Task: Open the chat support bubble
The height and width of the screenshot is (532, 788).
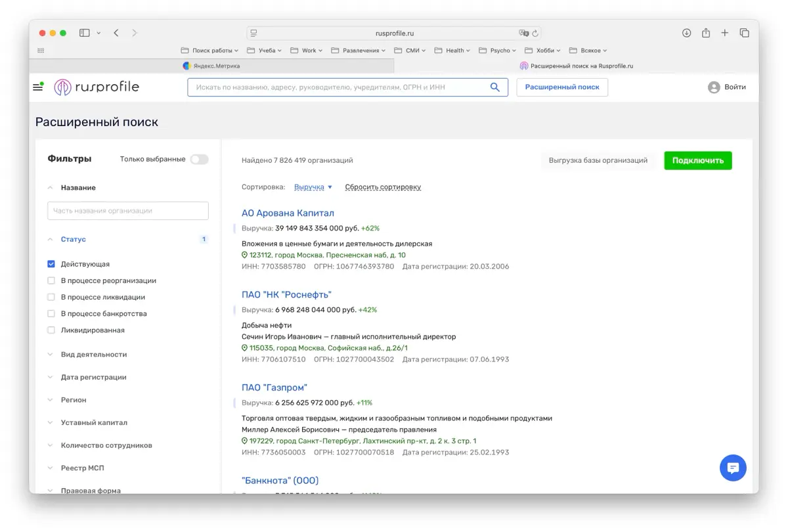Action: click(x=733, y=468)
